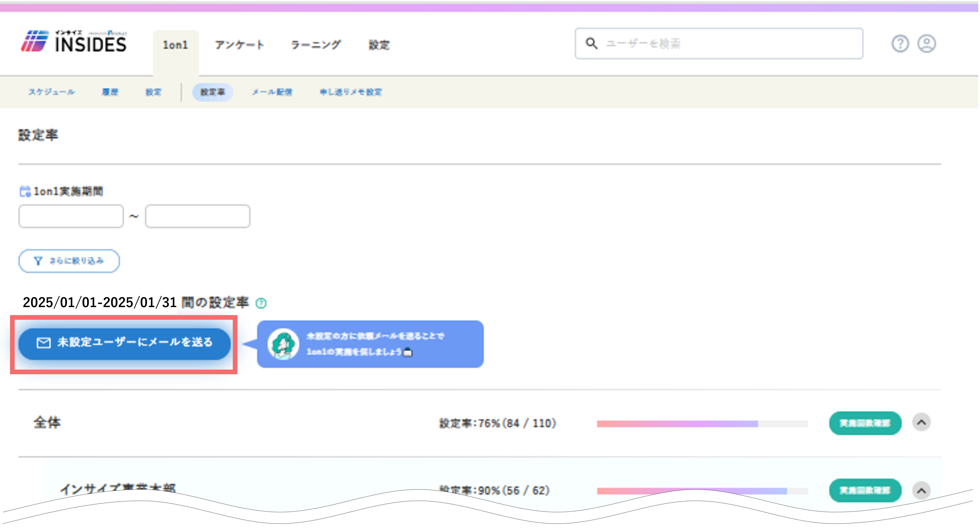
Task: Select the highlighted 設定率 sub-tab
Action: point(213,92)
